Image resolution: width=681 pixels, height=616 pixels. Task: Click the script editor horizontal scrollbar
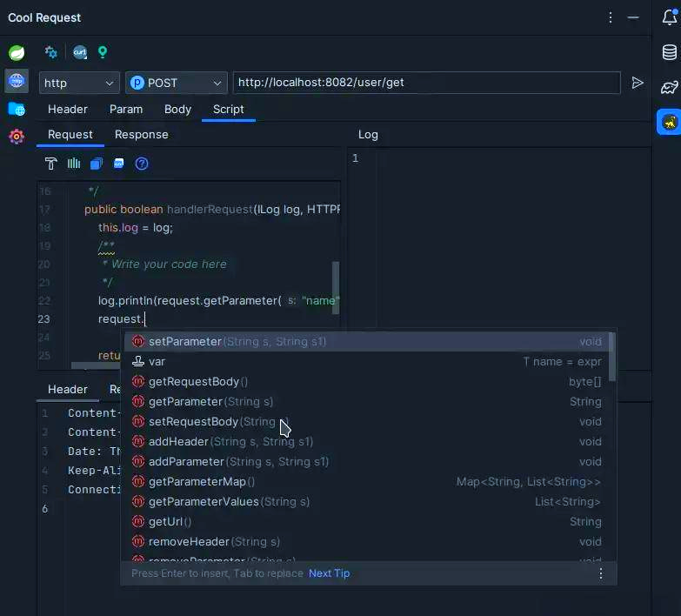pyautogui.click(x=96, y=365)
